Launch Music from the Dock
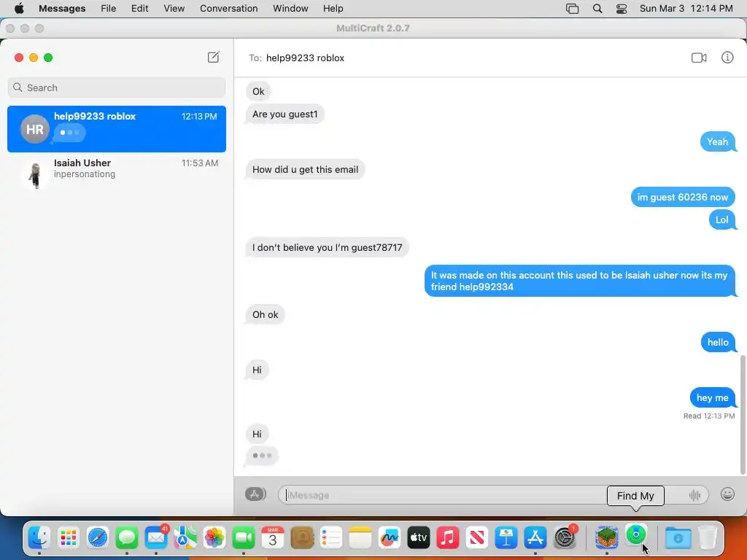 (448, 538)
